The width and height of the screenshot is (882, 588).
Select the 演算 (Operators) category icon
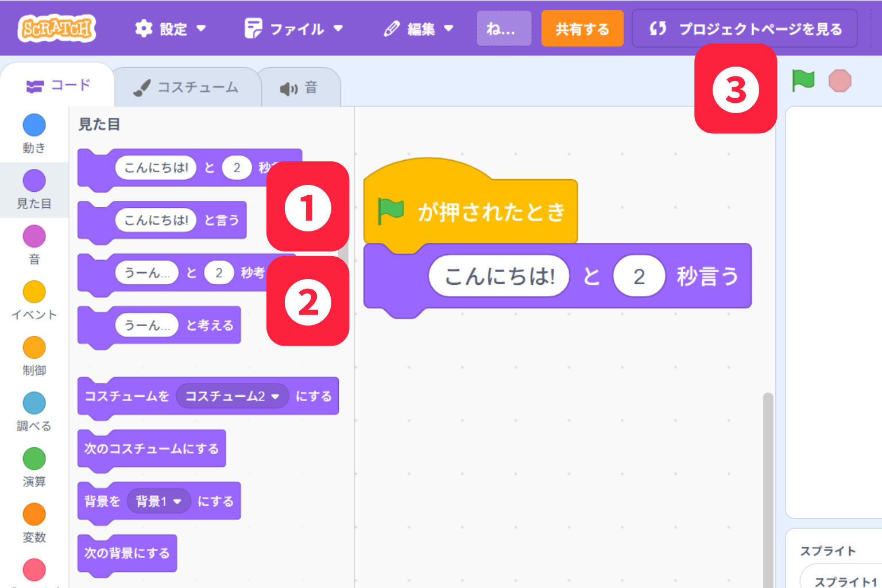click(x=34, y=458)
